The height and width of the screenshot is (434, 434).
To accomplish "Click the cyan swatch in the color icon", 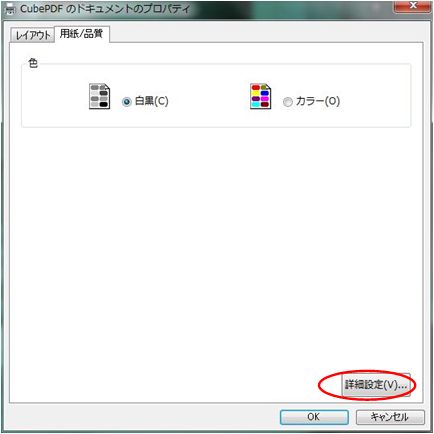I will click(x=256, y=104).
